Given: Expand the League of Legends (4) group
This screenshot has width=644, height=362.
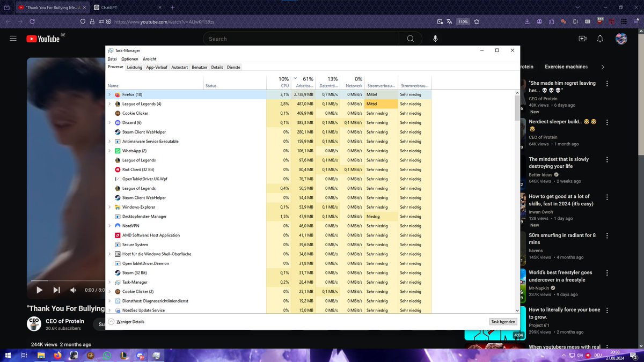Looking at the screenshot, I should 109,104.
